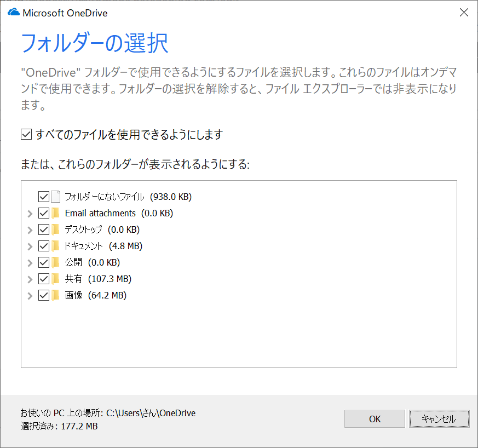478x448 pixels.
Task: Uncheck the デスクトップ folder checkbox
Action: point(44,229)
